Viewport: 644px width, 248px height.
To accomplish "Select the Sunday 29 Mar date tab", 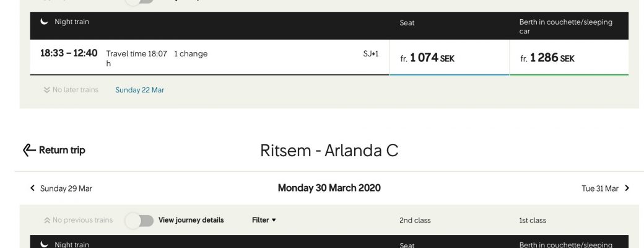I will (x=66, y=188).
